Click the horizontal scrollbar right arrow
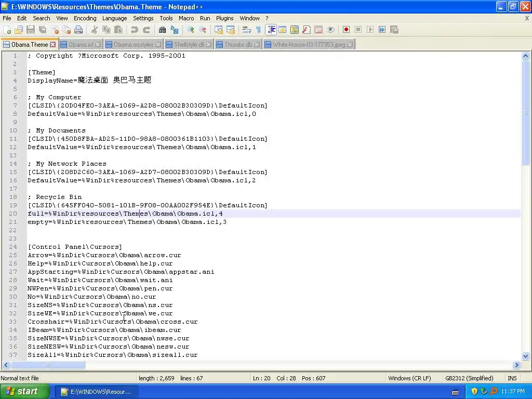Screen dimensions: 532x399 pos(517,365)
